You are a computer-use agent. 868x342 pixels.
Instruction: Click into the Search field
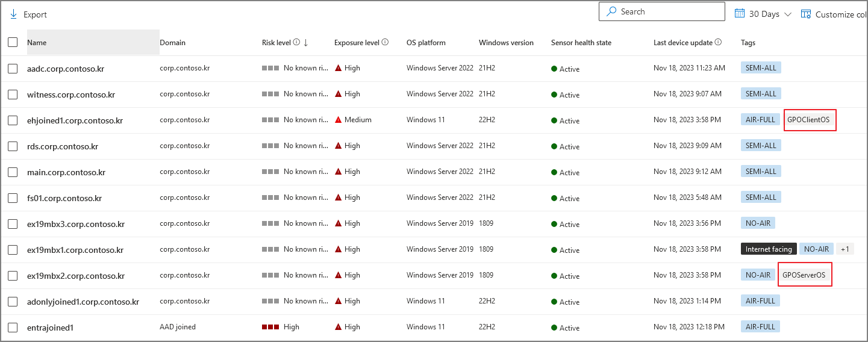(x=662, y=11)
